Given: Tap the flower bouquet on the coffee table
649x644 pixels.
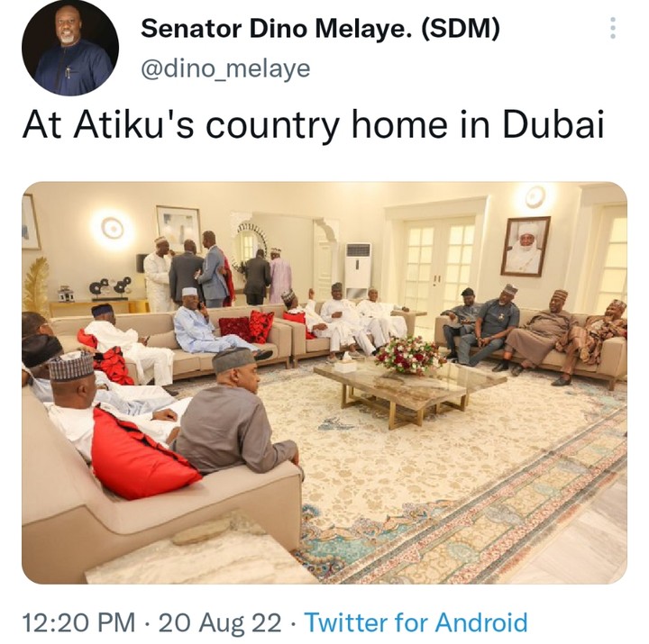Looking at the screenshot, I should point(409,354).
